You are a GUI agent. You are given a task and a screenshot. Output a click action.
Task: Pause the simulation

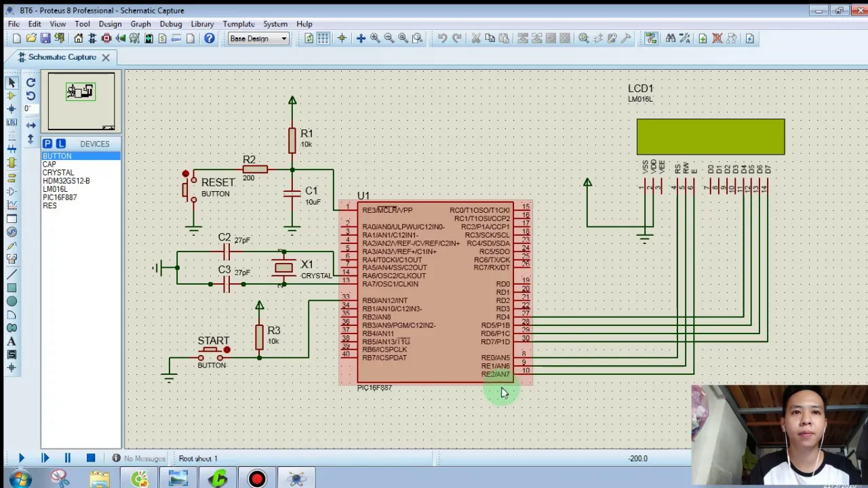point(67,459)
